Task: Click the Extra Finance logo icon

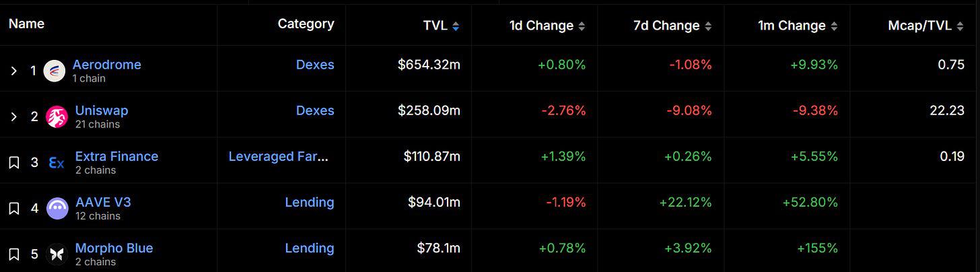Action: tap(57, 163)
